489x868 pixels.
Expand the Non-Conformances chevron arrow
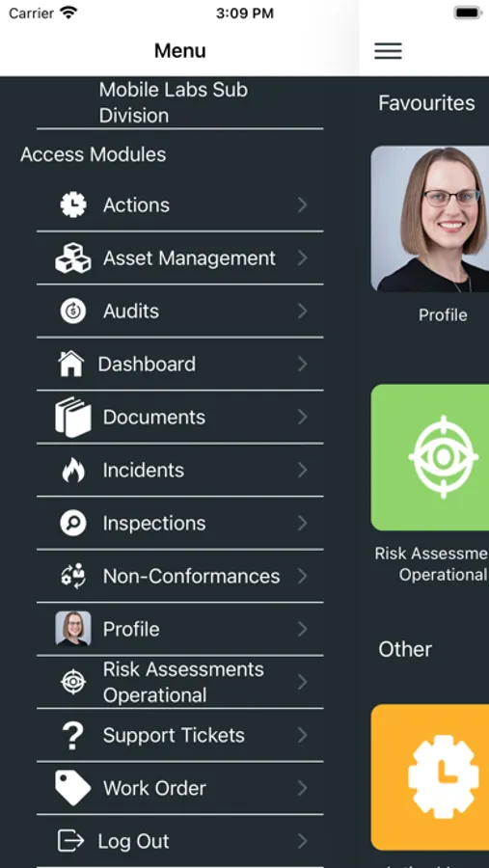[x=303, y=577]
